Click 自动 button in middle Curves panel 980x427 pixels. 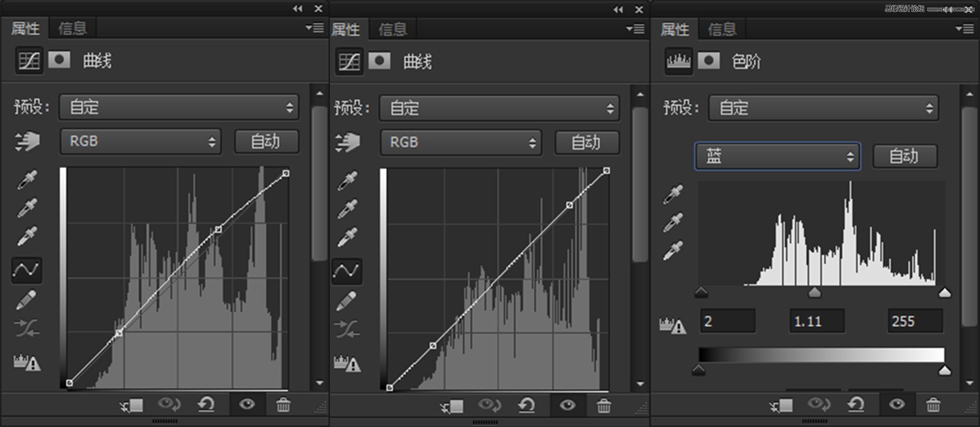click(587, 143)
